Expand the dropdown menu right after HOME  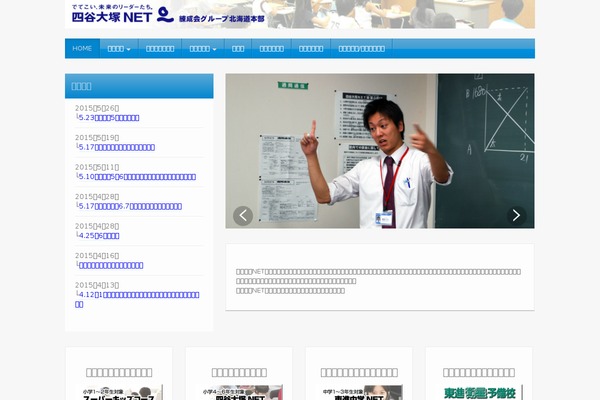coord(119,49)
